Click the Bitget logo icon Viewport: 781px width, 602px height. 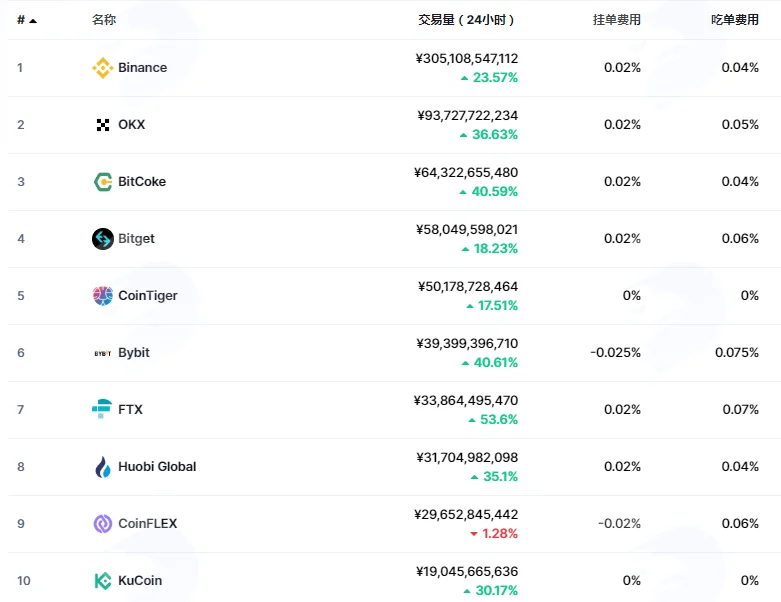click(x=103, y=239)
